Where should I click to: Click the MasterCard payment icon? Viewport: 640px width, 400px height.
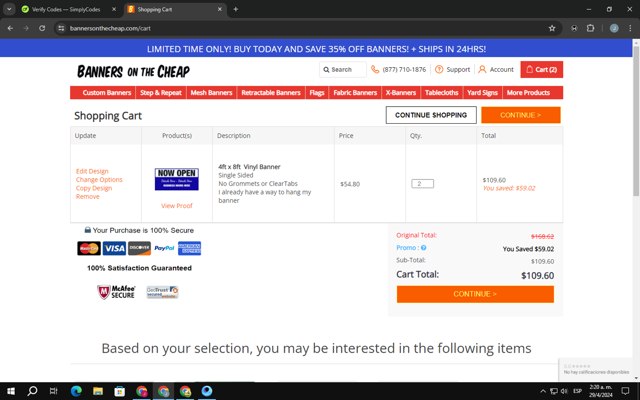pos(89,248)
